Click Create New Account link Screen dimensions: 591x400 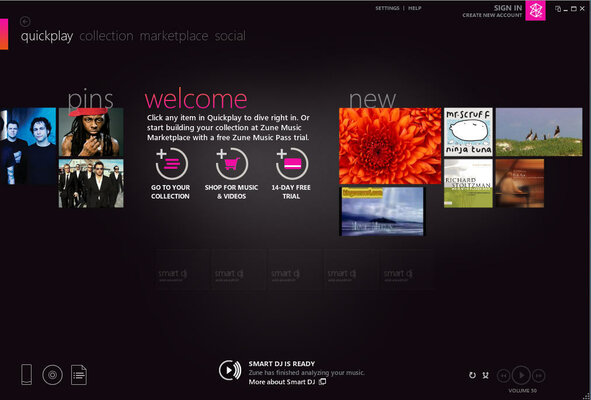[492, 15]
